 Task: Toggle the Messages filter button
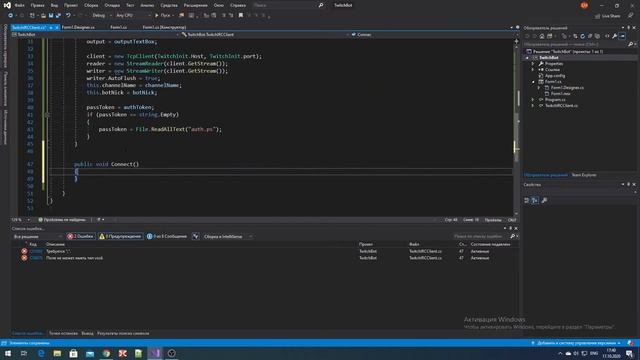point(167,236)
